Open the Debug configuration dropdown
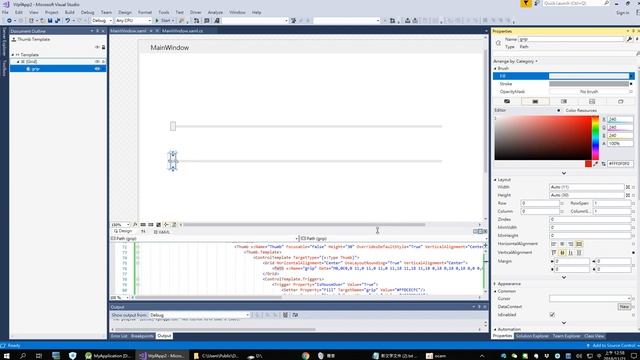640x360 pixels. click(x=102, y=20)
